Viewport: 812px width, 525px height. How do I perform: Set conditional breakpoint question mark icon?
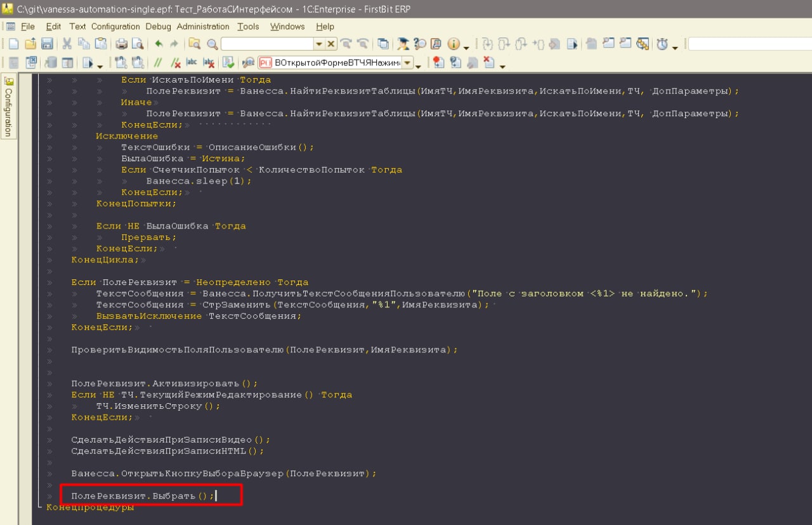pos(455,62)
